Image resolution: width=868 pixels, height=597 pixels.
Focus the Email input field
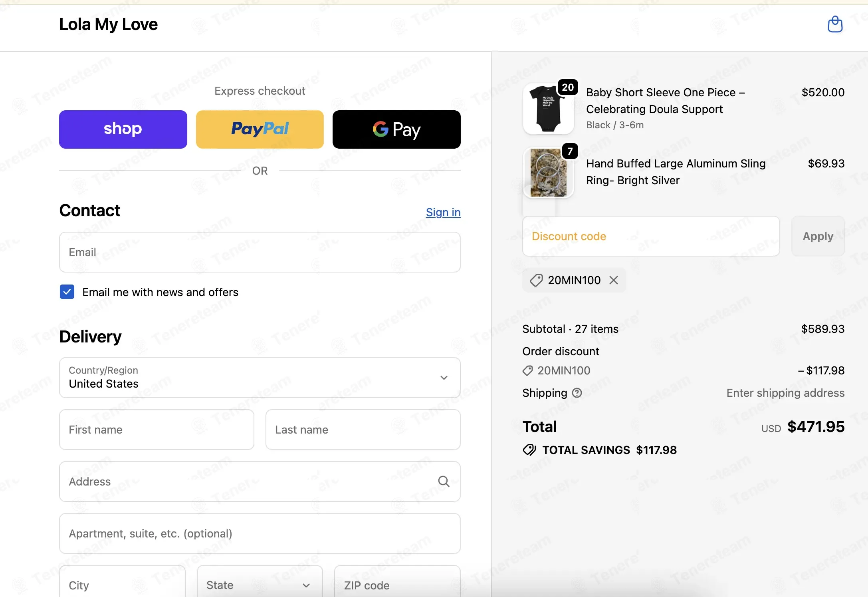(260, 252)
